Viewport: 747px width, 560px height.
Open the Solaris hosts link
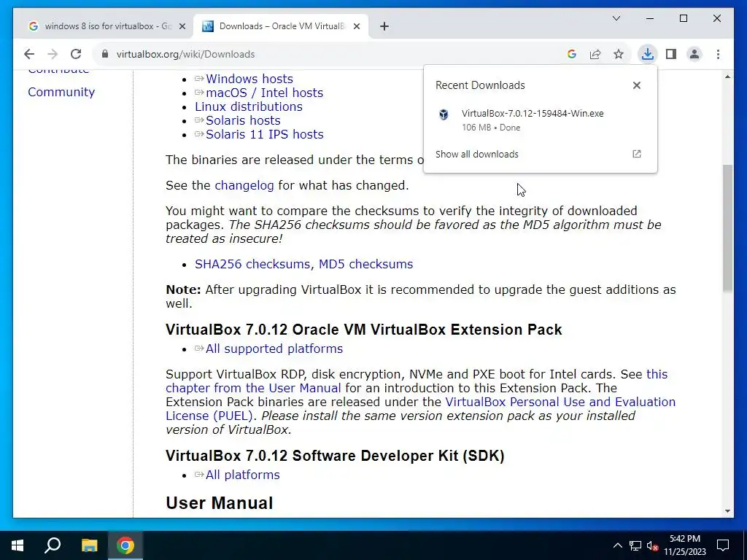[243, 120]
